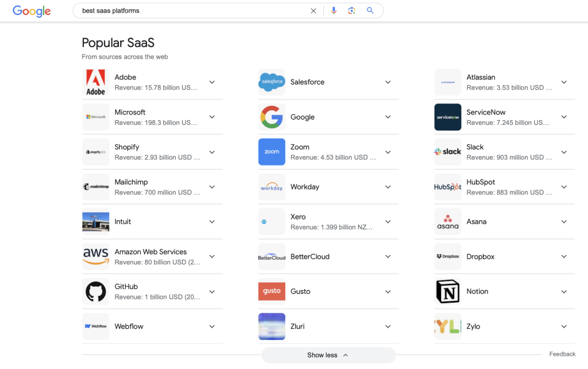Image resolution: width=588 pixels, height=369 pixels.
Task: Click the Microsoft logo thumbnail
Action: click(x=96, y=117)
